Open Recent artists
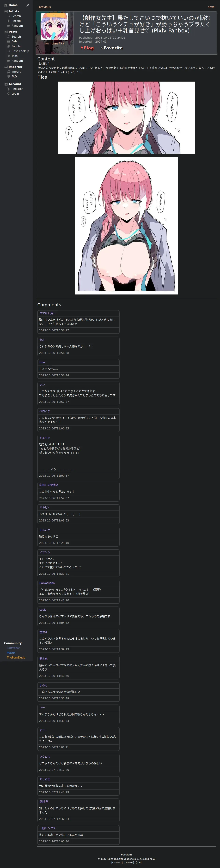 point(16,21)
